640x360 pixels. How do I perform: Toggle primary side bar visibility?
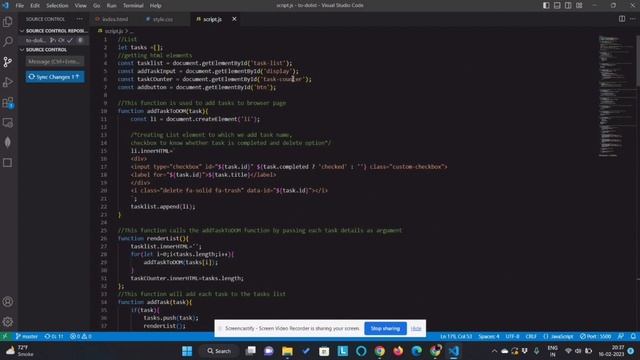[546, 5]
